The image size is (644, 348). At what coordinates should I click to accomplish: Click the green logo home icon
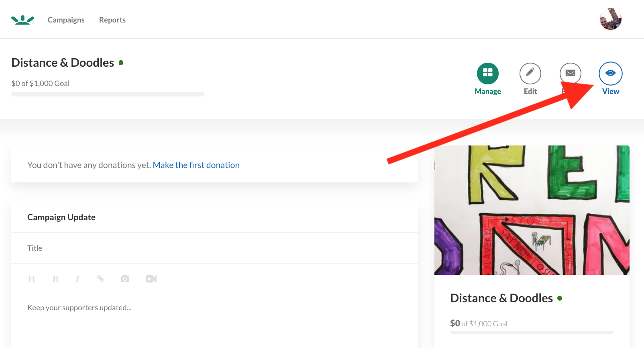point(22,20)
